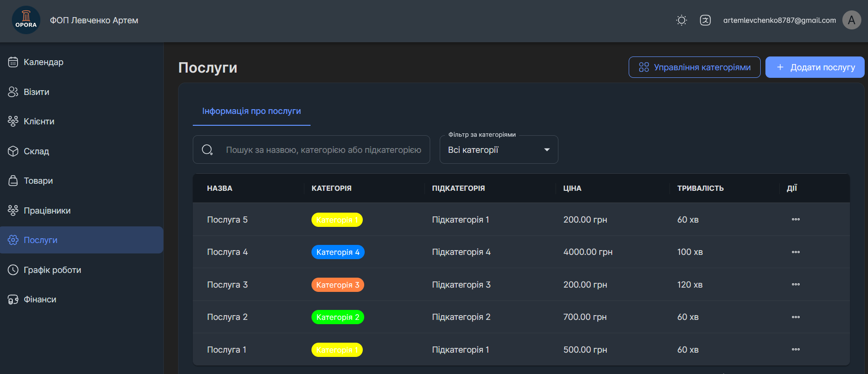The image size is (868, 374).
Task: Click the blue Категорія 4 badge
Action: tap(338, 252)
